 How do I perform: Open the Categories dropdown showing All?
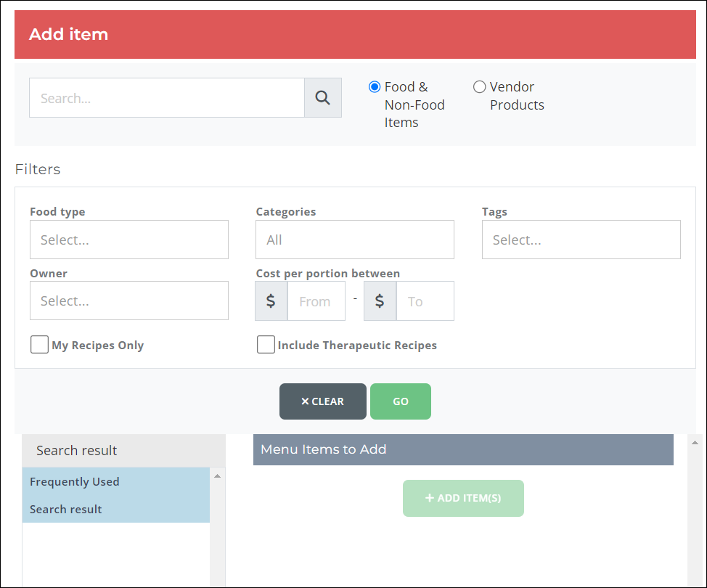(354, 240)
